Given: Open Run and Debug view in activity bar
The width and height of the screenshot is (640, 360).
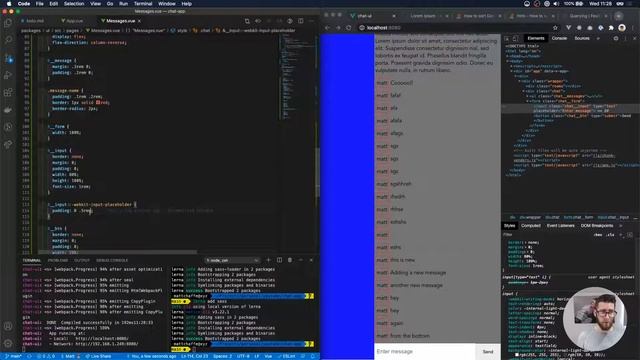Looking at the screenshot, I should tap(8, 75).
